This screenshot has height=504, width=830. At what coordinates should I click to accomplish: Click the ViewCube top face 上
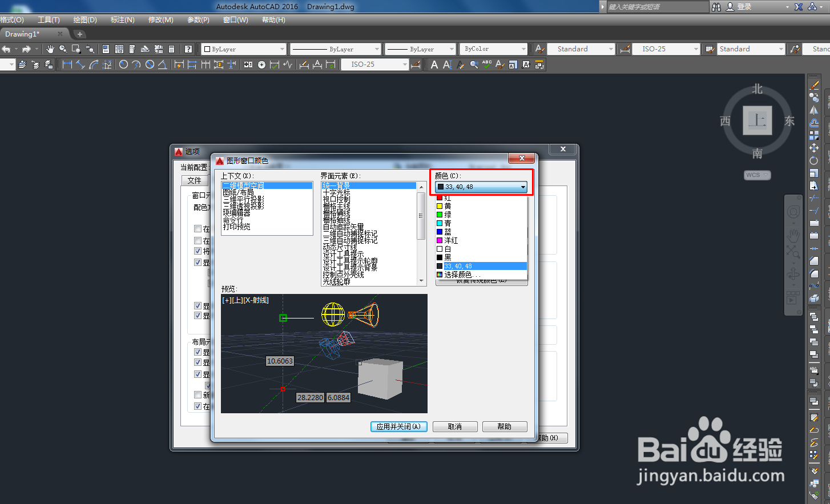tap(758, 120)
